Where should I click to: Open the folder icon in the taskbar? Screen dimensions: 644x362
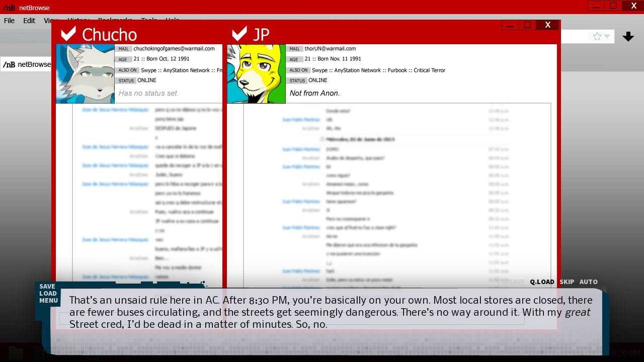coord(16,353)
